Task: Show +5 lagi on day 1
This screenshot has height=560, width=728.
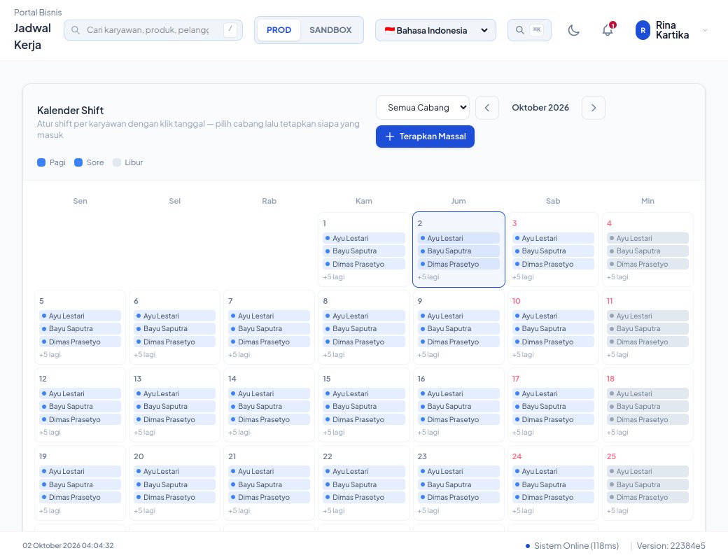Action: click(334, 277)
